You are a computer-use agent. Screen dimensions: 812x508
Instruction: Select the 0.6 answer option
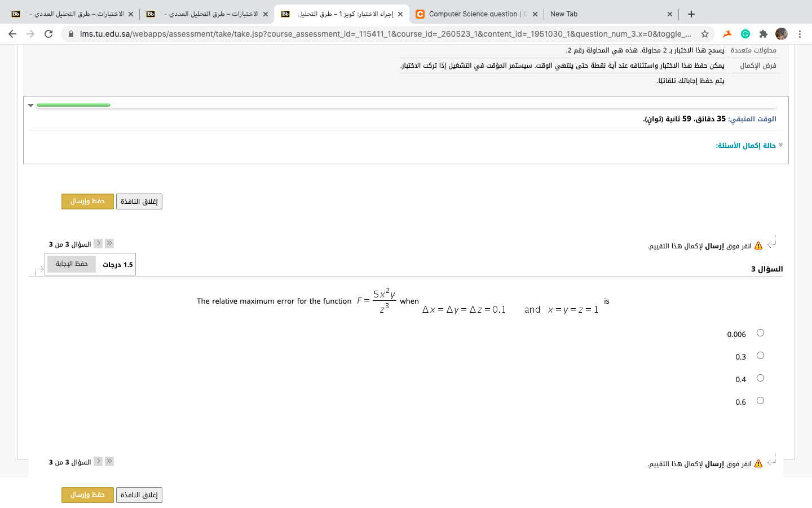pyautogui.click(x=760, y=400)
